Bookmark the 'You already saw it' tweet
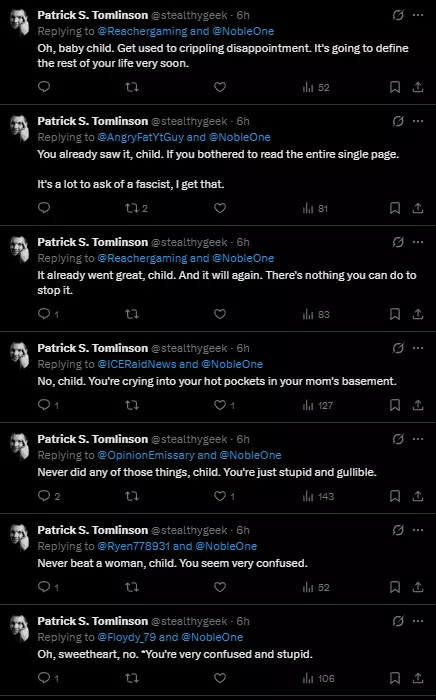 [395, 208]
